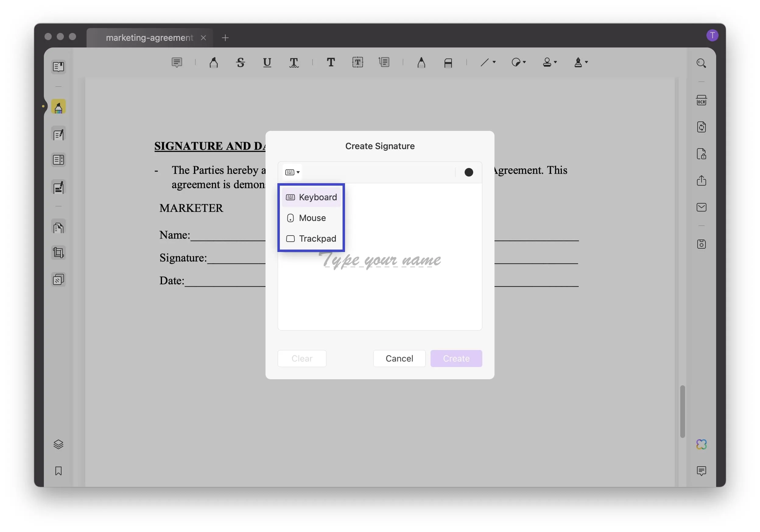This screenshot has width=760, height=532.
Task: Open the share document panel
Action: click(702, 181)
